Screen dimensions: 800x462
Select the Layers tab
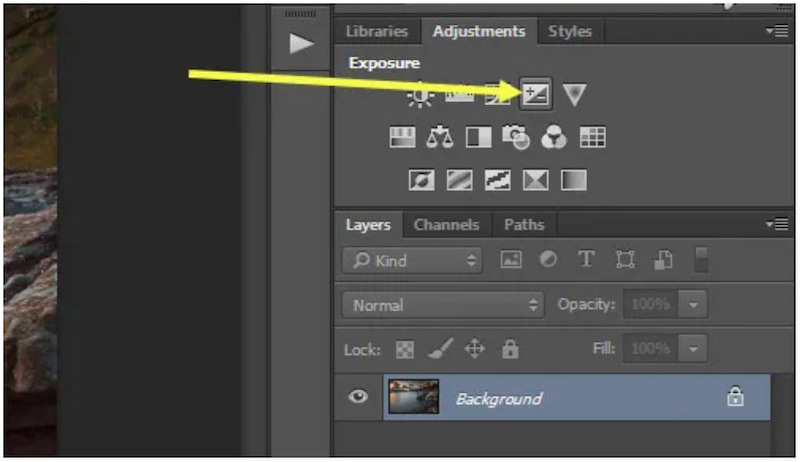[x=368, y=225]
